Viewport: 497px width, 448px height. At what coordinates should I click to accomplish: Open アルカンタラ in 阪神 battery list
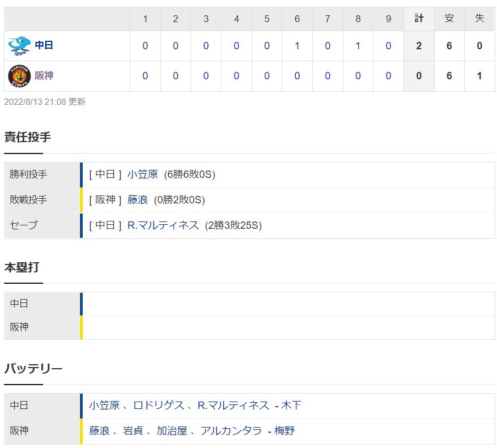(231, 431)
